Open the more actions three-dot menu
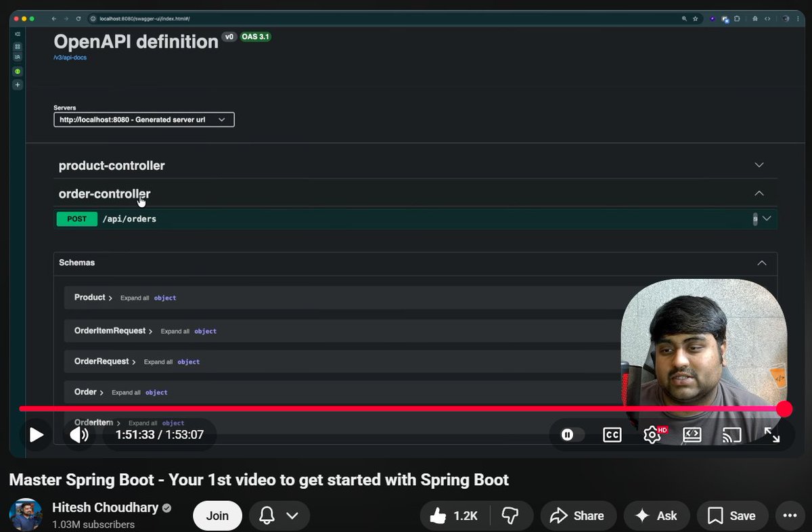The height and width of the screenshot is (532, 812). coord(790,516)
